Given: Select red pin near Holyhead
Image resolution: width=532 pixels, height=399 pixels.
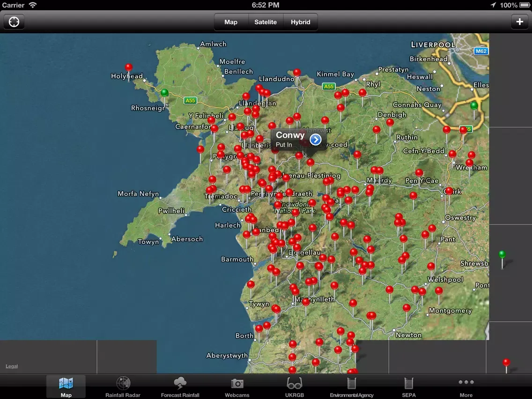Looking at the screenshot, I should [129, 67].
